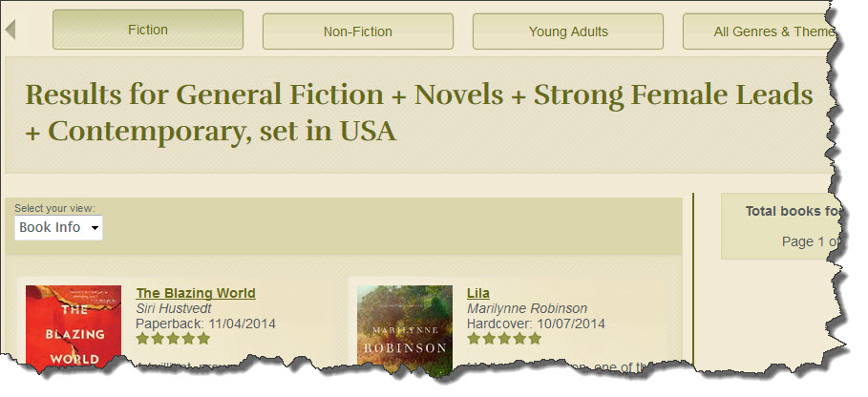Click the Paperback 11/04/2014 publication date
Viewport: 868px width, 397px height.
205,324
